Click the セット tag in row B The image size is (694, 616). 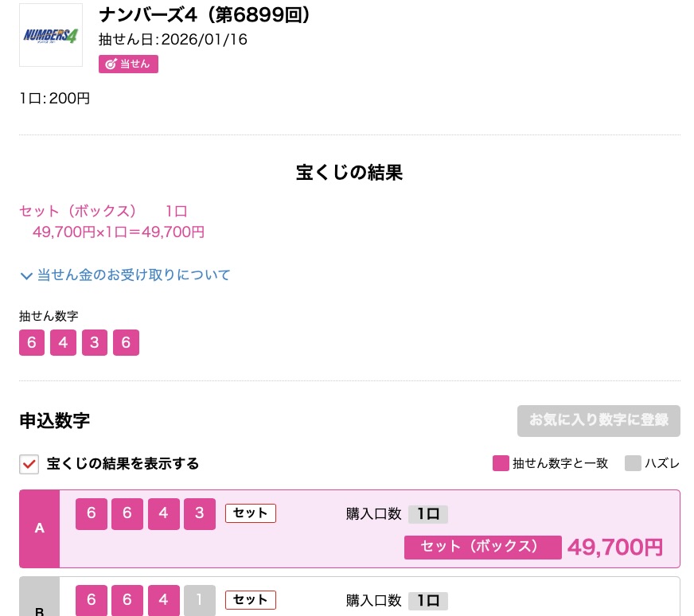tap(251, 600)
